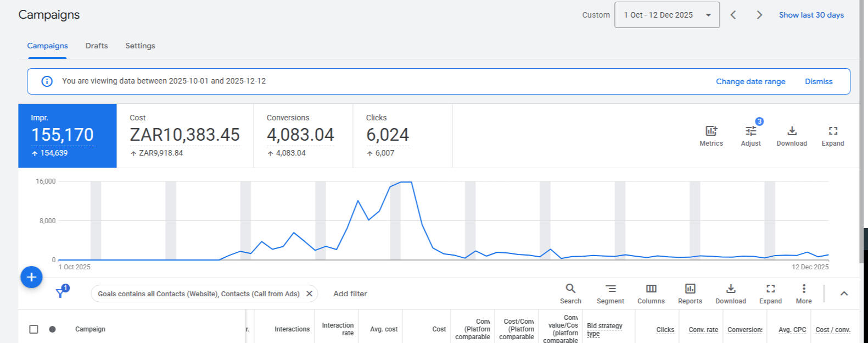
Task: Open the More options menu
Action: click(803, 289)
